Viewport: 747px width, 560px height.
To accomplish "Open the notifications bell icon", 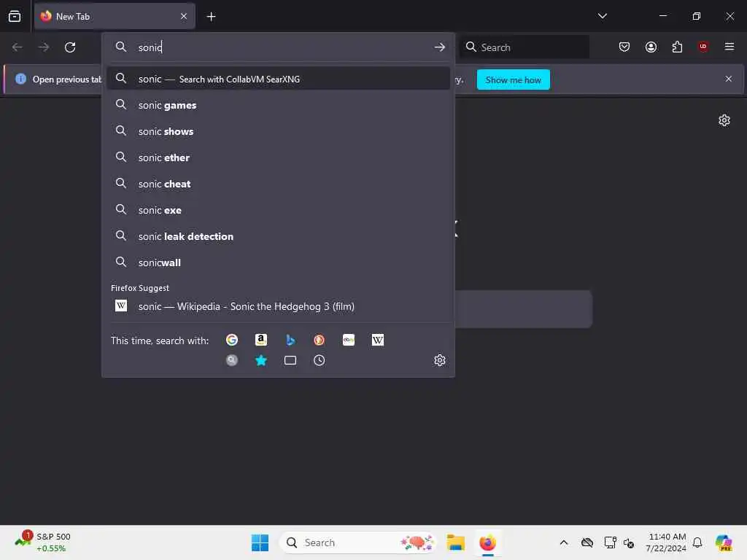I will point(697,542).
